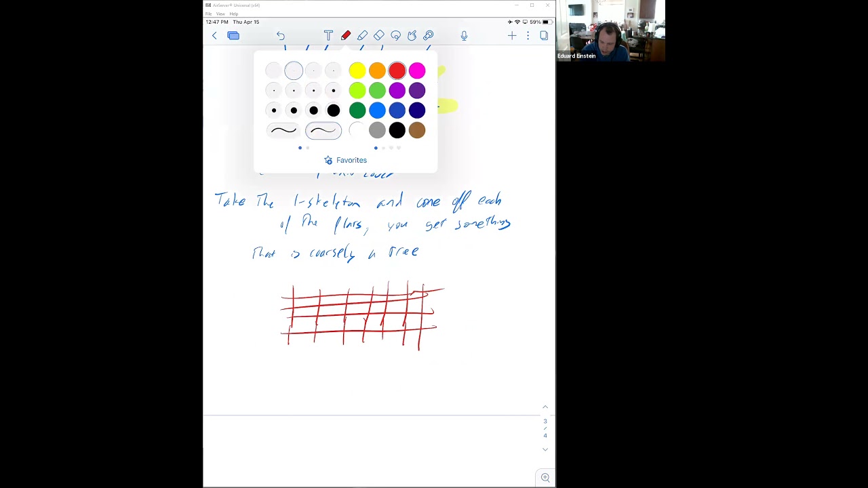Pick the light green swatch

click(x=377, y=90)
